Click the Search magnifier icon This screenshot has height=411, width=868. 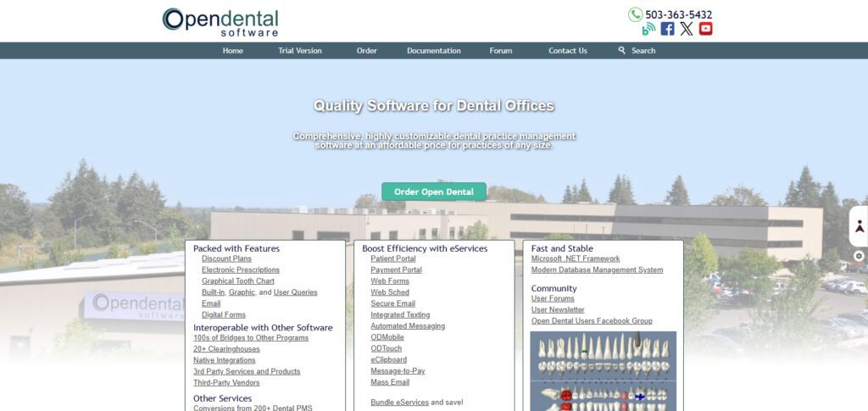click(x=621, y=50)
